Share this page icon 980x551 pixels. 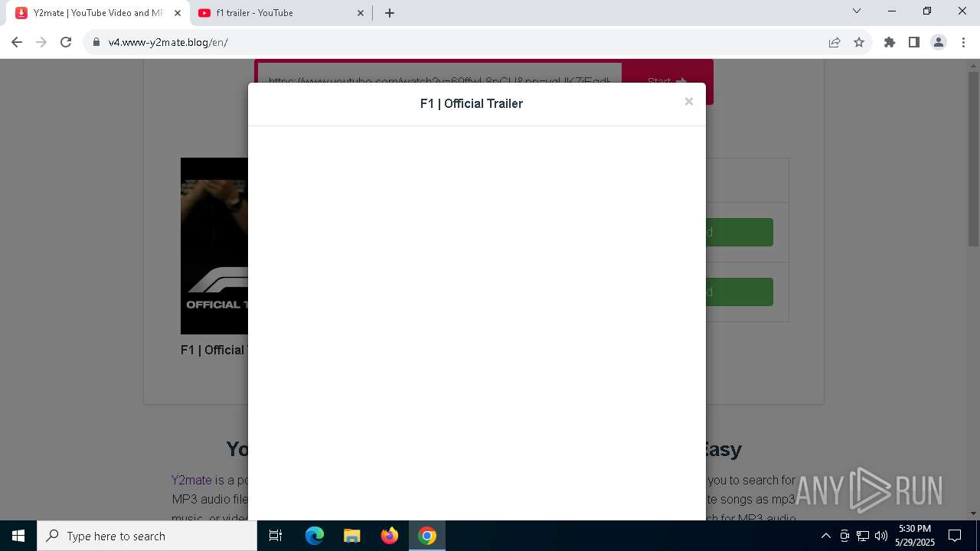(835, 42)
